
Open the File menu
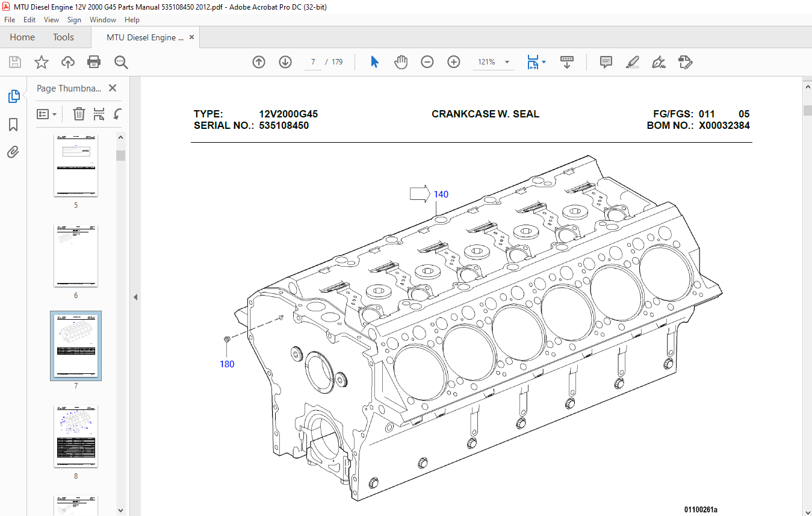point(10,20)
